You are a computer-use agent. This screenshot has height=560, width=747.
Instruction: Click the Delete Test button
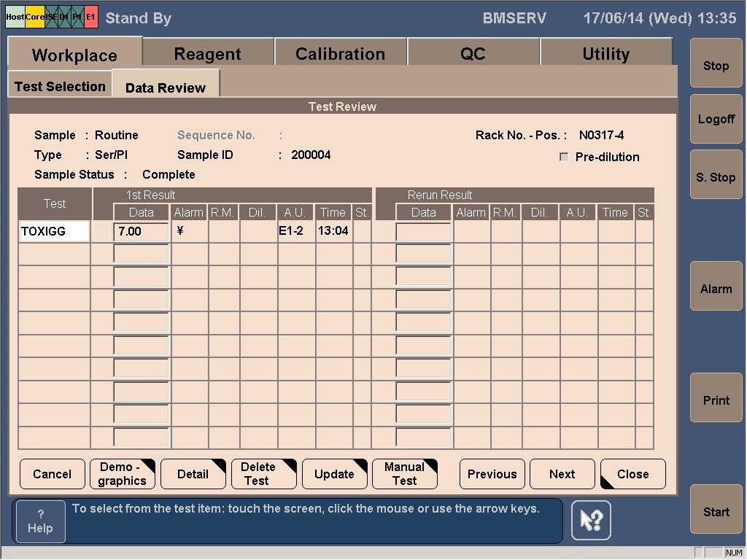[263, 474]
